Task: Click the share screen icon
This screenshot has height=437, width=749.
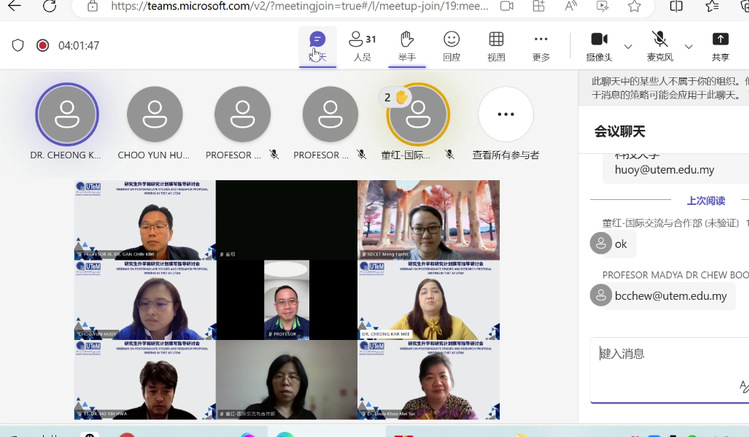Action: 720,45
